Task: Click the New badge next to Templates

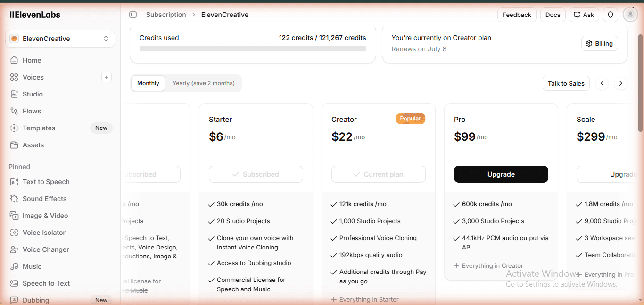Action: (101, 128)
